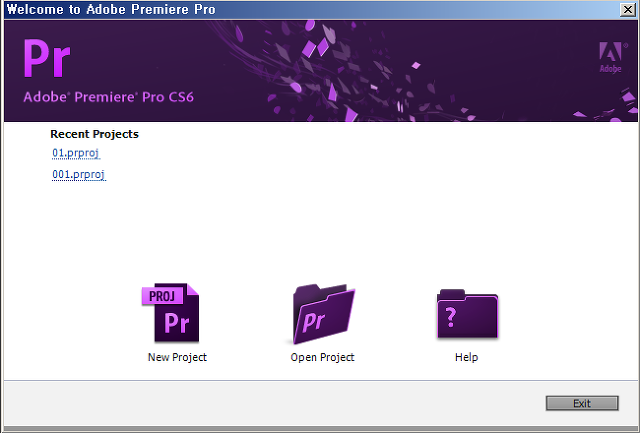This screenshot has width=640, height=433.
Task: Click the Open Project text label
Action: [x=322, y=357]
